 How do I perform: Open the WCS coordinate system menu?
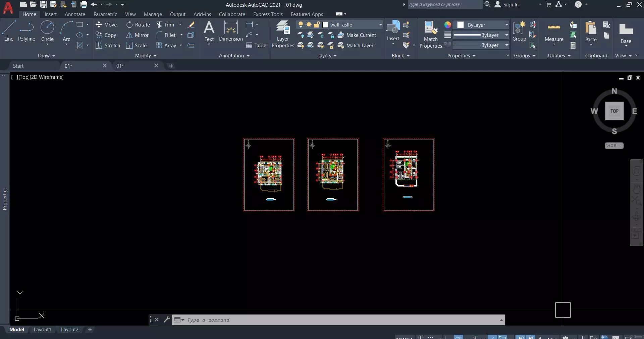614,146
